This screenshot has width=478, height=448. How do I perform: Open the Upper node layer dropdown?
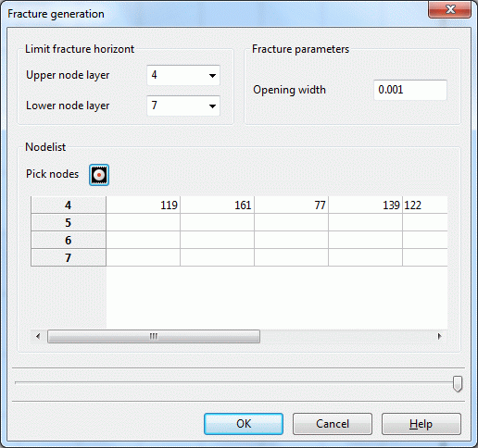click(x=183, y=75)
